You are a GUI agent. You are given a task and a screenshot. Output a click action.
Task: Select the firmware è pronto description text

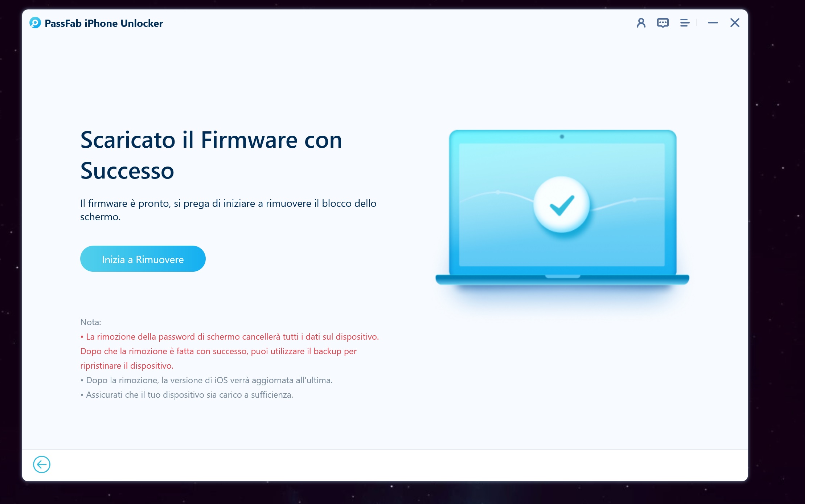(228, 210)
